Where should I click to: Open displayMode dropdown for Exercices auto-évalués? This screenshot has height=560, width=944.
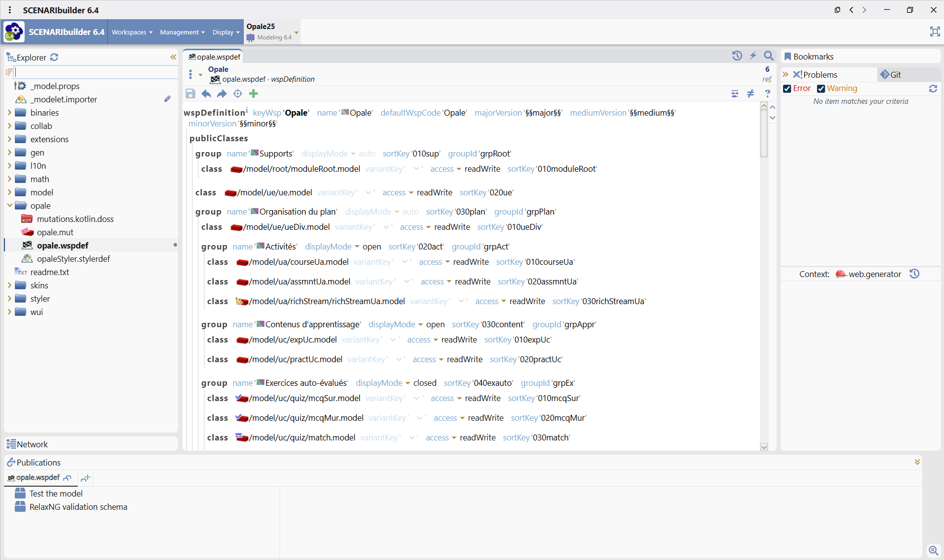tap(408, 383)
